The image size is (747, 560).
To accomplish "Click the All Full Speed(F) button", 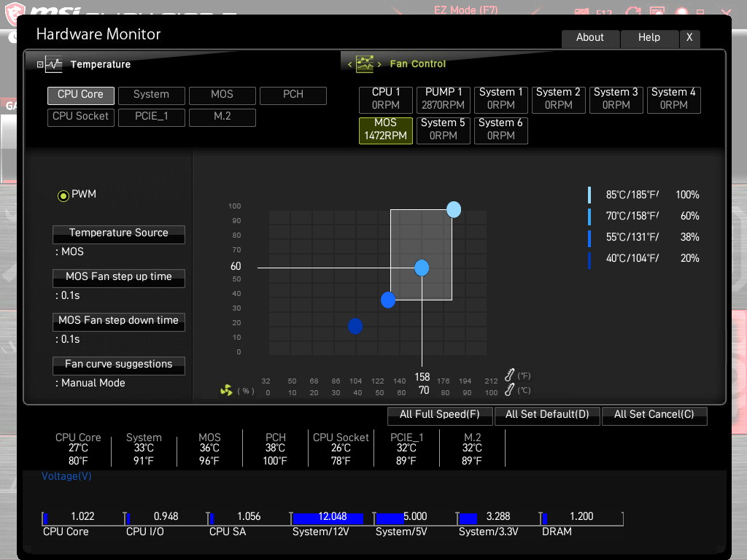I will 440,415.
